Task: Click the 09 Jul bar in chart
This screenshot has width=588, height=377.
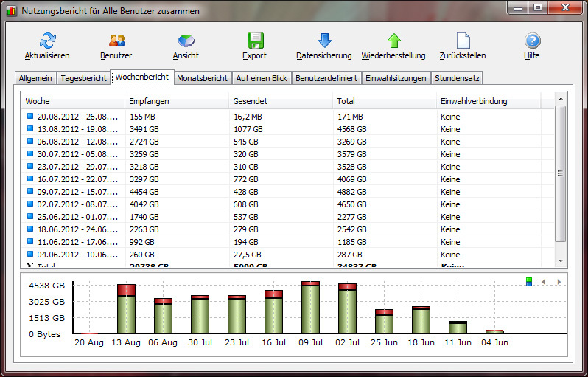Action: click(310, 308)
